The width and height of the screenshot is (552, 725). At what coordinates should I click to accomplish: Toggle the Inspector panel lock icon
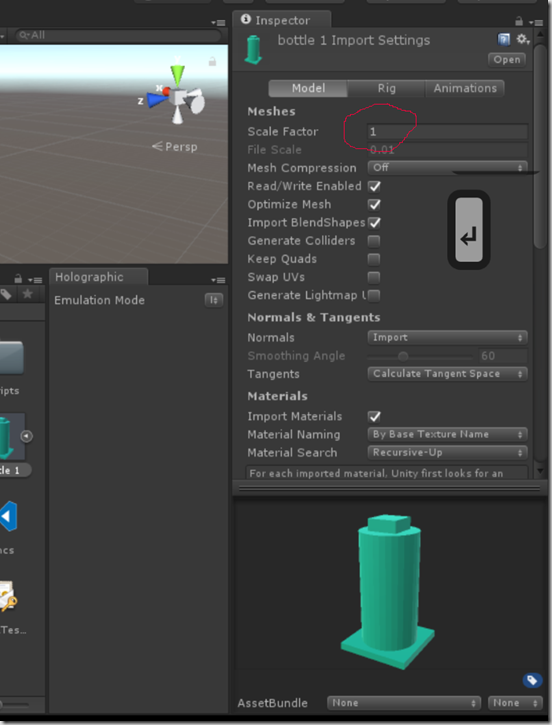(x=519, y=21)
